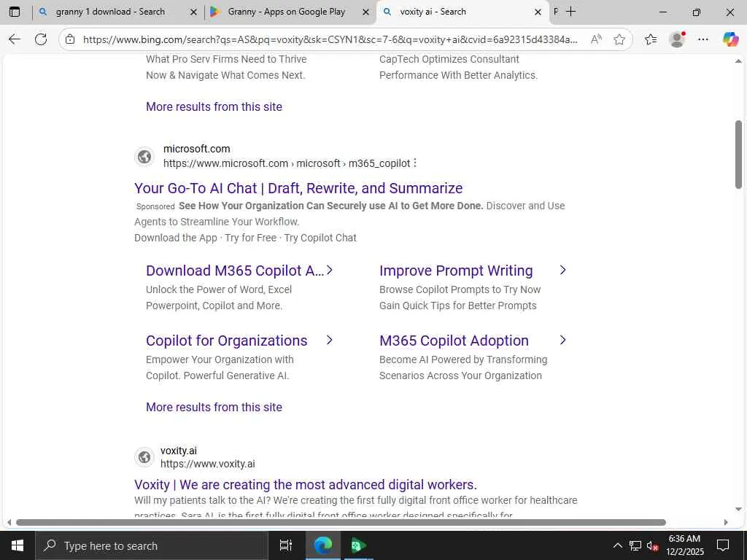Open the notifications center icon
This screenshot has height=560, width=747.
pyautogui.click(x=723, y=545)
